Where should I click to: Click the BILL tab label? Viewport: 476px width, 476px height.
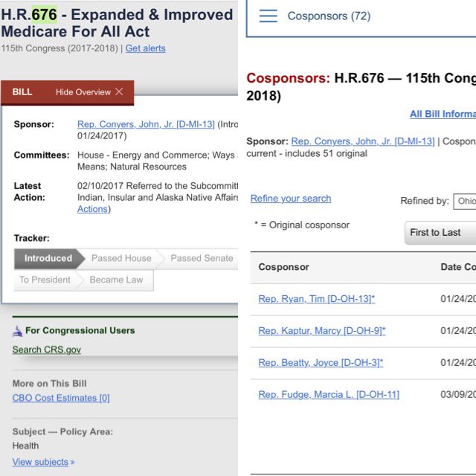(22, 92)
